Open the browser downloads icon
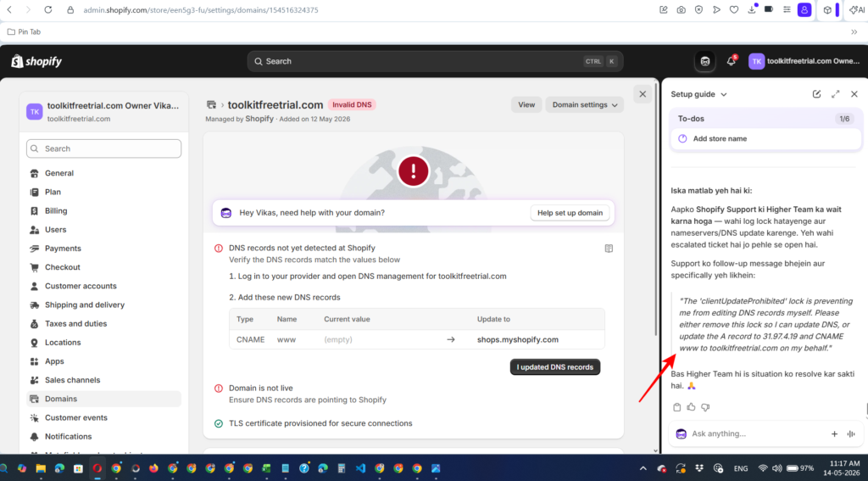Screen dimensions: 868x481 pos(752,9)
